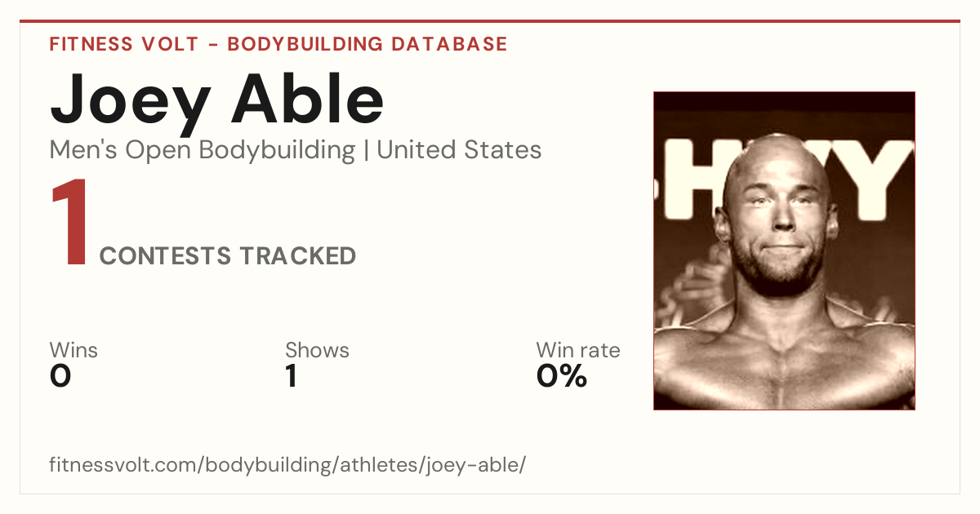Image resolution: width=980 pixels, height=514 pixels.
Task: Click the word DATABASE in the header
Action: [x=450, y=44]
